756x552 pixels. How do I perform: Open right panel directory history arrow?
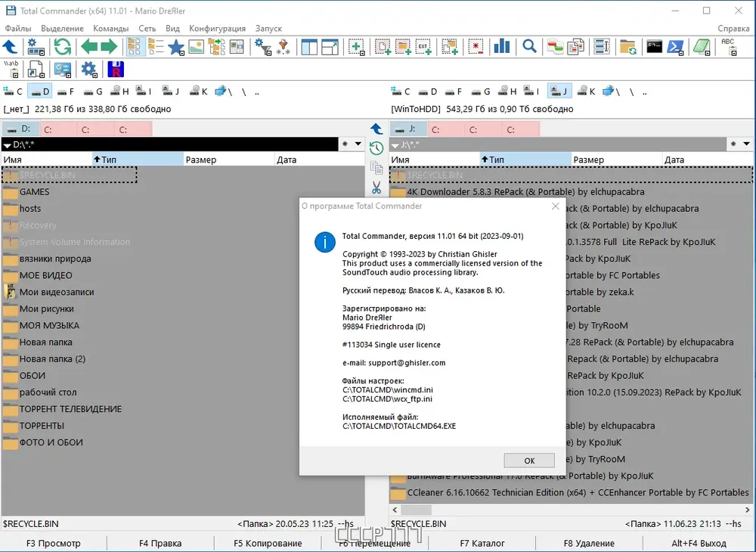pos(746,144)
